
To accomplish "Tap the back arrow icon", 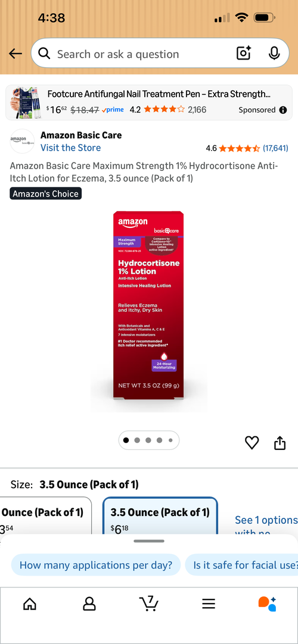I will point(15,54).
